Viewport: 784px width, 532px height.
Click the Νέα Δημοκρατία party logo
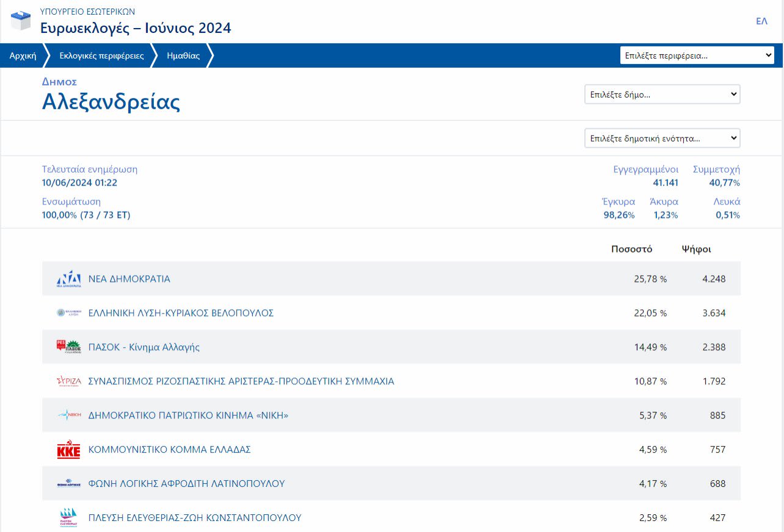click(68, 279)
